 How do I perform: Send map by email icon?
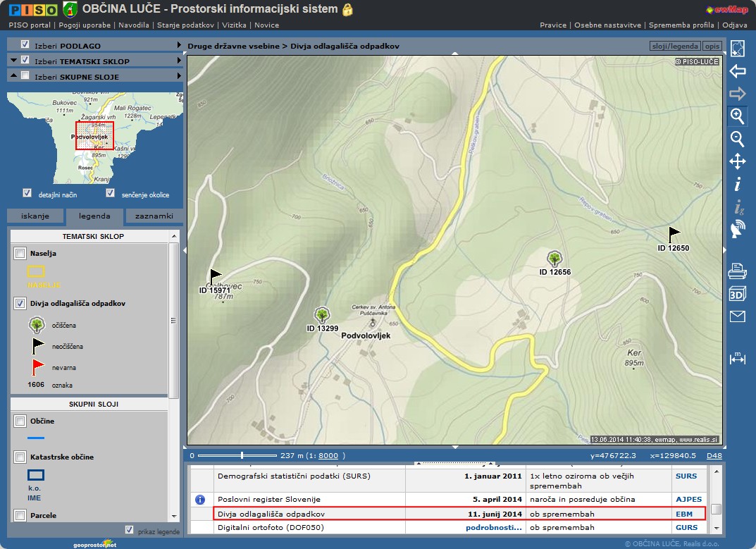coord(737,316)
